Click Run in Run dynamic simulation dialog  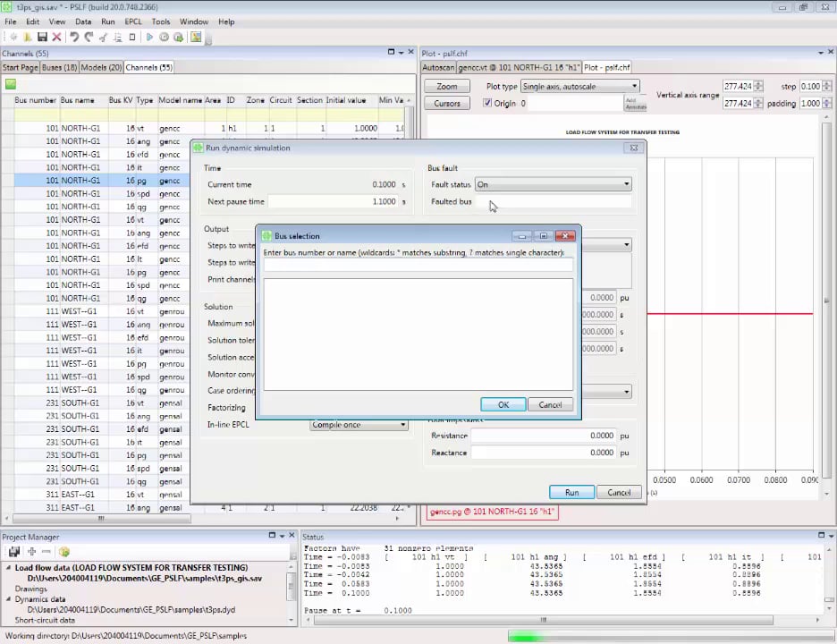point(571,492)
